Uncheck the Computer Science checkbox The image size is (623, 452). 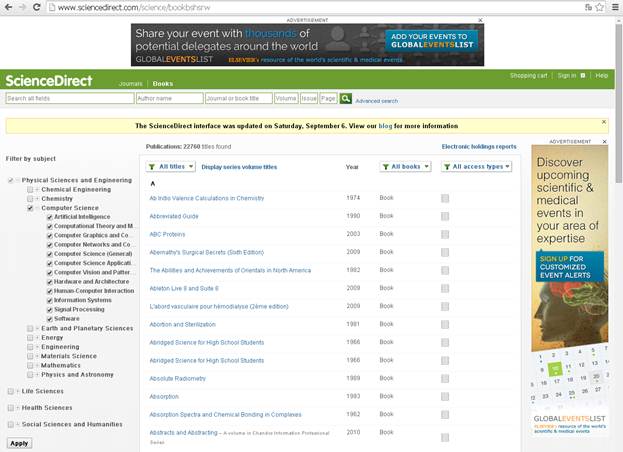(x=30, y=208)
